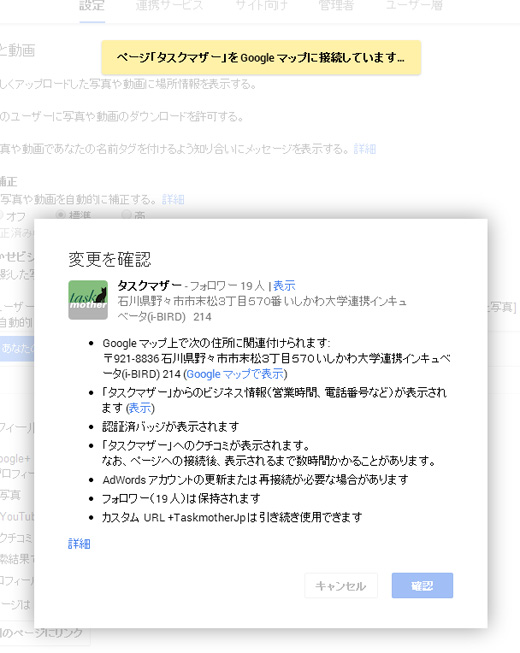
Task: Switch to the サイト向け tab
Action: pyautogui.click(x=261, y=6)
